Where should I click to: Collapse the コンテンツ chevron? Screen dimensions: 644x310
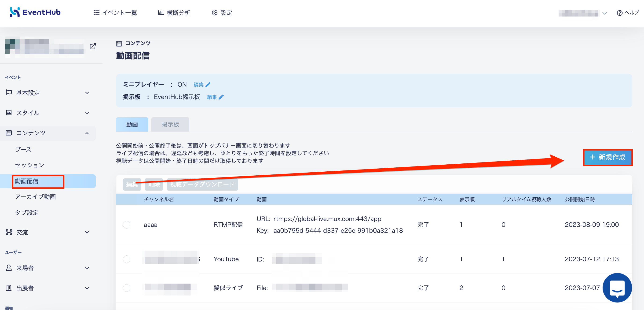[87, 133]
